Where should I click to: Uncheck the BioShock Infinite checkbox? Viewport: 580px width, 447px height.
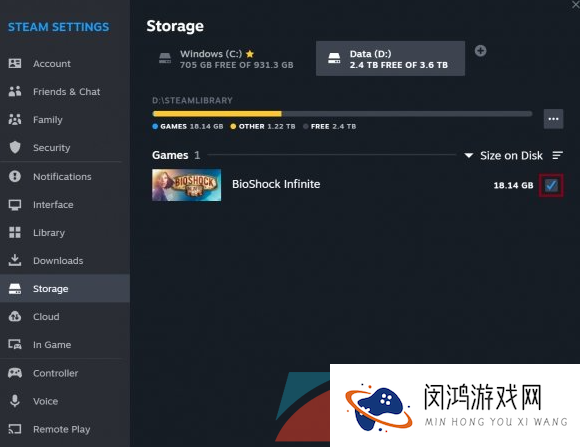(x=551, y=185)
